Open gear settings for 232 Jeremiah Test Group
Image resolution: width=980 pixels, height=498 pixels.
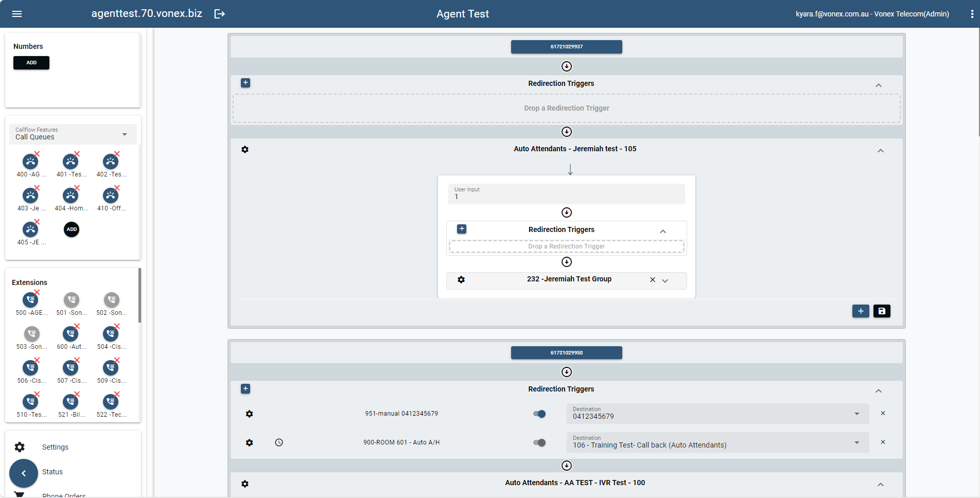(x=461, y=280)
